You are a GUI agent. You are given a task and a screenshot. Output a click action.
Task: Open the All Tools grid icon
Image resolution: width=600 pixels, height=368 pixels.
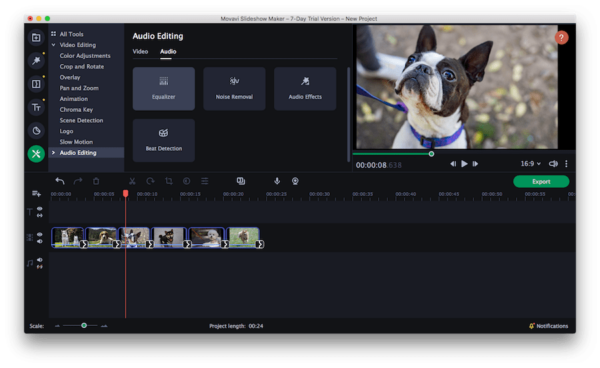point(54,34)
